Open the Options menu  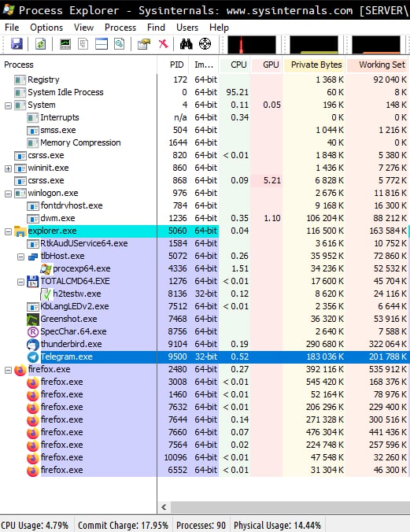[x=46, y=27]
